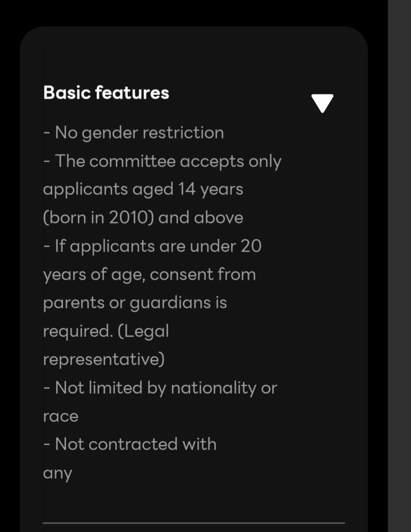Collapse the Basic features section triangle

coord(322,103)
